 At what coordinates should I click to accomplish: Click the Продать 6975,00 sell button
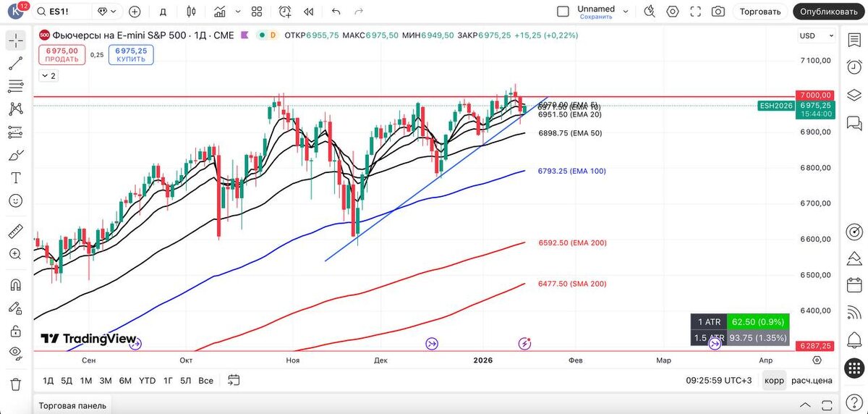62,55
